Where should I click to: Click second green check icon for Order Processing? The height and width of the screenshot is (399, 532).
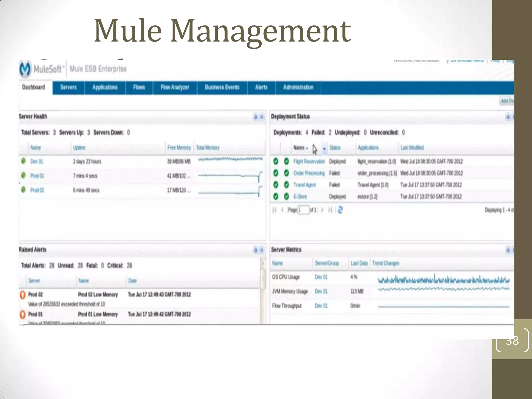point(287,173)
